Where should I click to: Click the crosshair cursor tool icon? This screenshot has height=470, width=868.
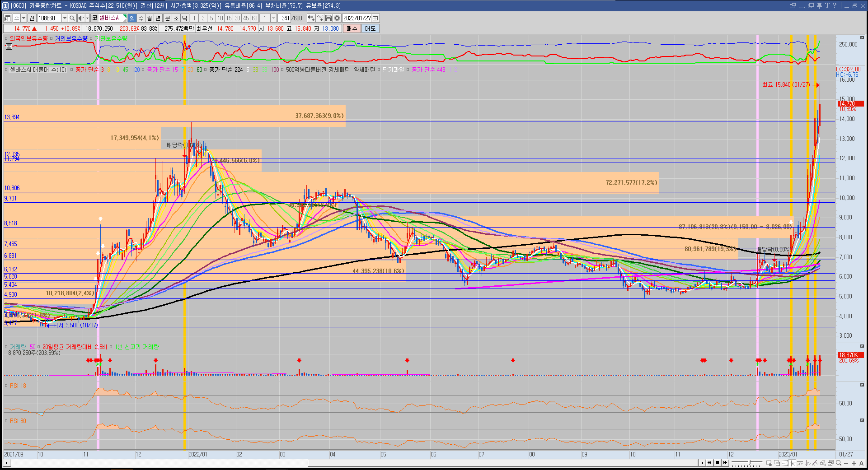point(793,463)
